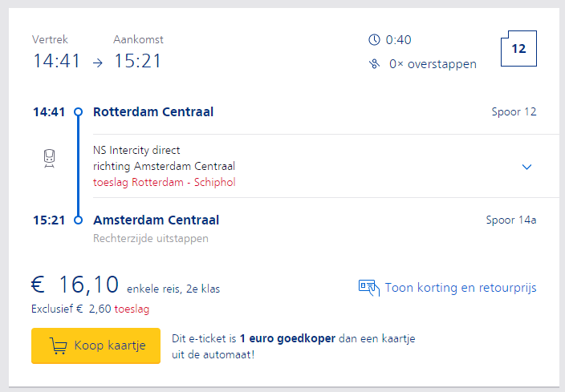Image resolution: width=565 pixels, height=392 pixels.
Task: Click the transfers overstappen icon
Action: 374,64
